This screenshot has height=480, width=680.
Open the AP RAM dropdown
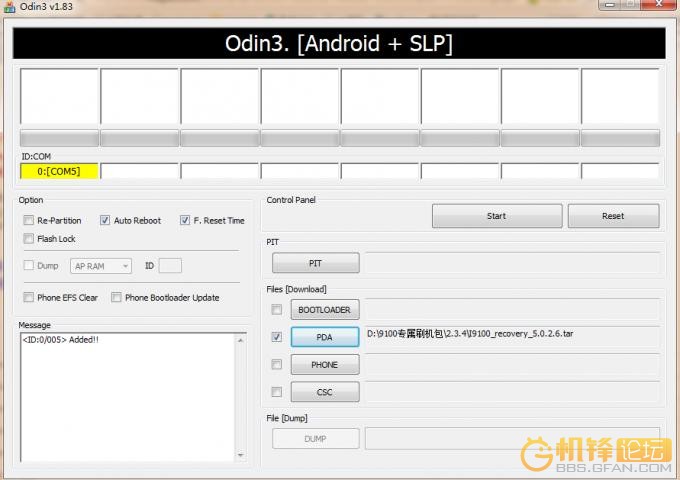coord(101,266)
